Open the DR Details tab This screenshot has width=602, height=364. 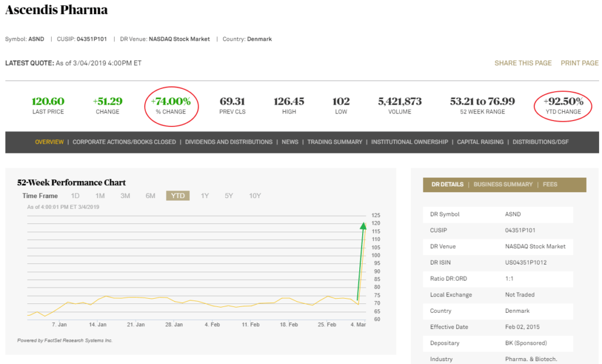[447, 185]
